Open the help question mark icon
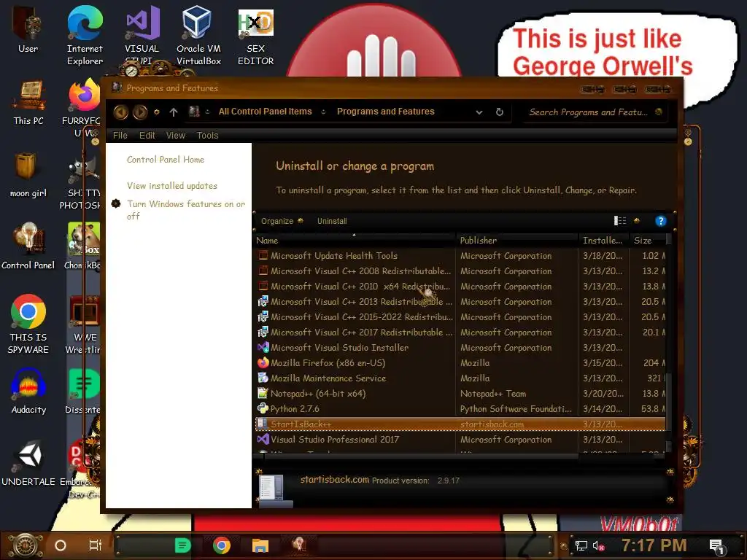The image size is (747, 560). pyautogui.click(x=660, y=221)
